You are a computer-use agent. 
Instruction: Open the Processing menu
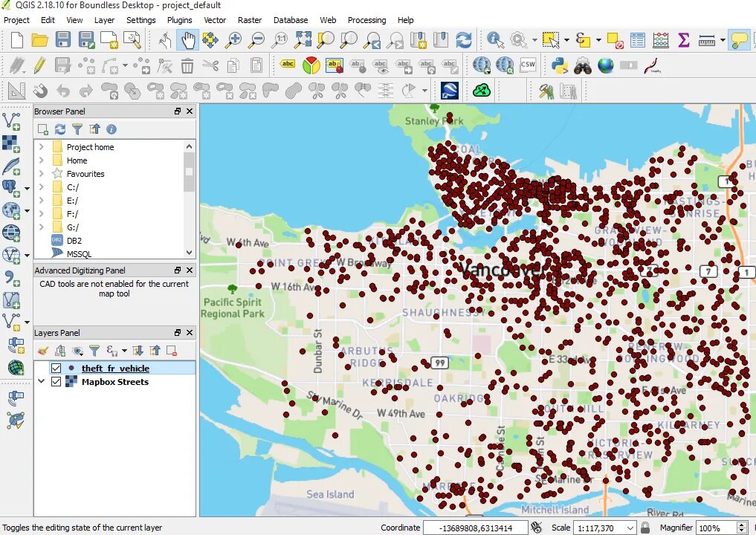(x=366, y=20)
